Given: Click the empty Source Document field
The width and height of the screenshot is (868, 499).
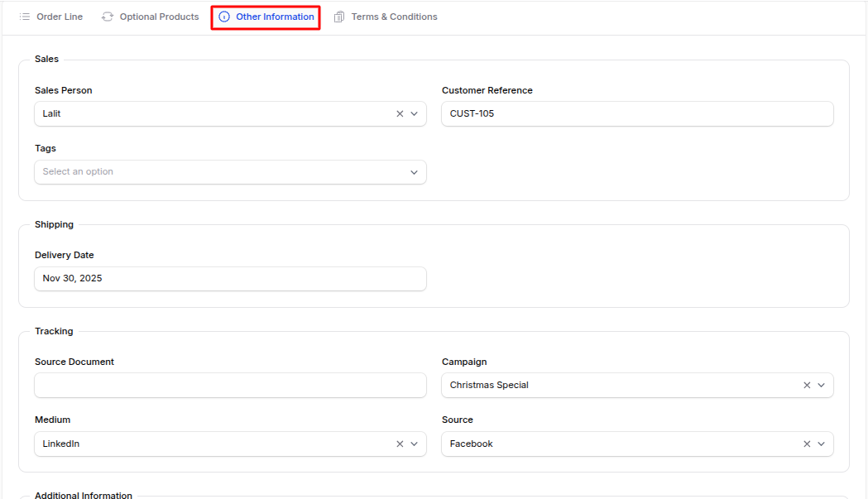Looking at the screenshot, I should 230,385.
